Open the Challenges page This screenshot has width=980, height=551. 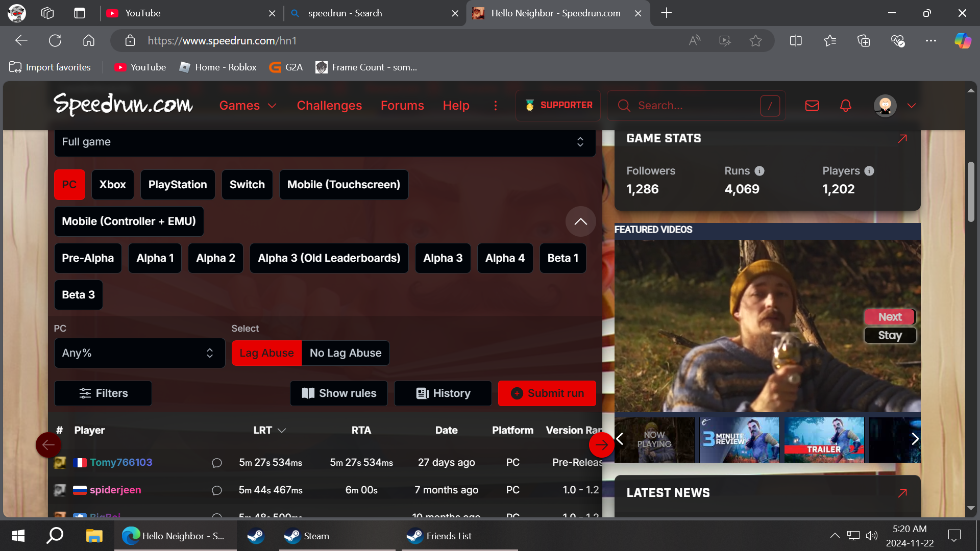tap(329, 106)
